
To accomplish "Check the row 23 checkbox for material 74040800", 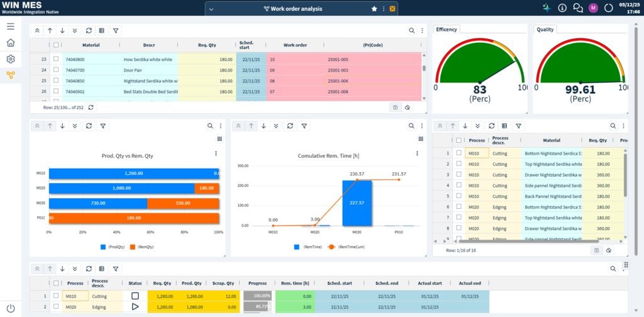I will [56, 59].
